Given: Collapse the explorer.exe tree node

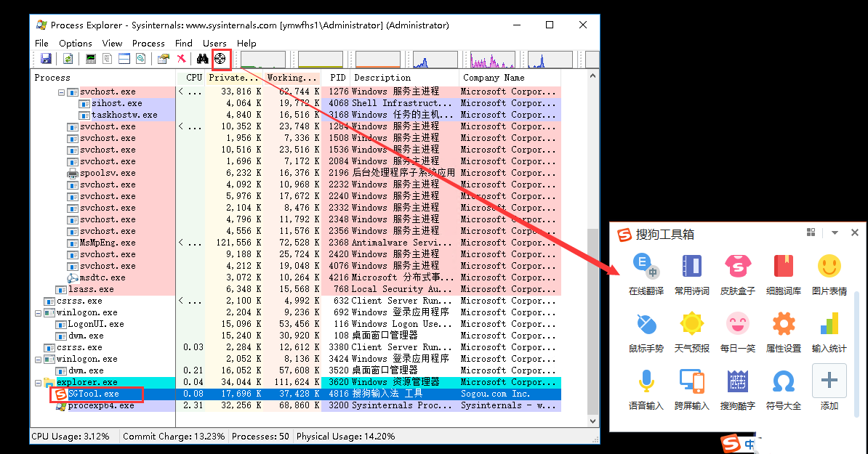Looking at the screenshot, I should pyautogui.click(x=39, y=383).
